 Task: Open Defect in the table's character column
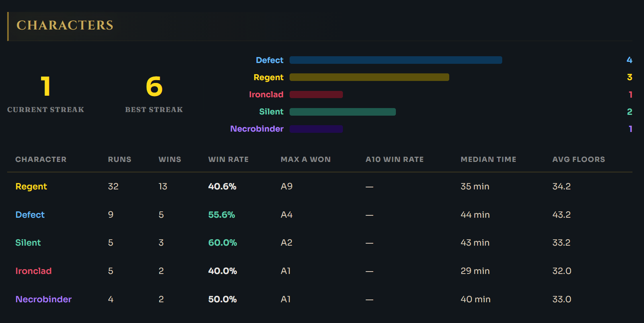point(30,215)
